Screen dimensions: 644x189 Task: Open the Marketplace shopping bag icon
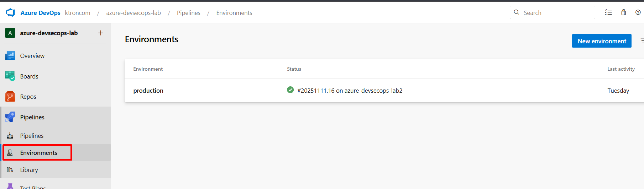(x=623, y=12)
